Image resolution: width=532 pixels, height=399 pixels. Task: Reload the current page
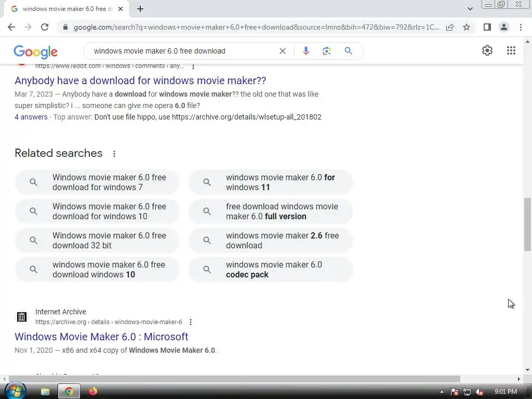coord(45,27)
